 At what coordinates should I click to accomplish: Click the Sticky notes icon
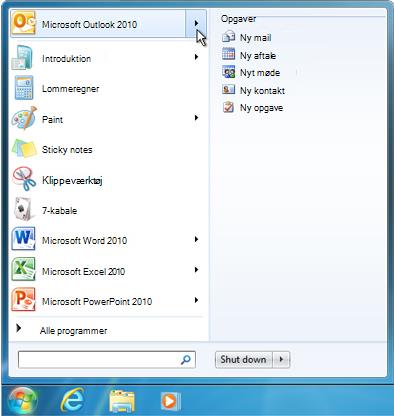click(24, 149)
